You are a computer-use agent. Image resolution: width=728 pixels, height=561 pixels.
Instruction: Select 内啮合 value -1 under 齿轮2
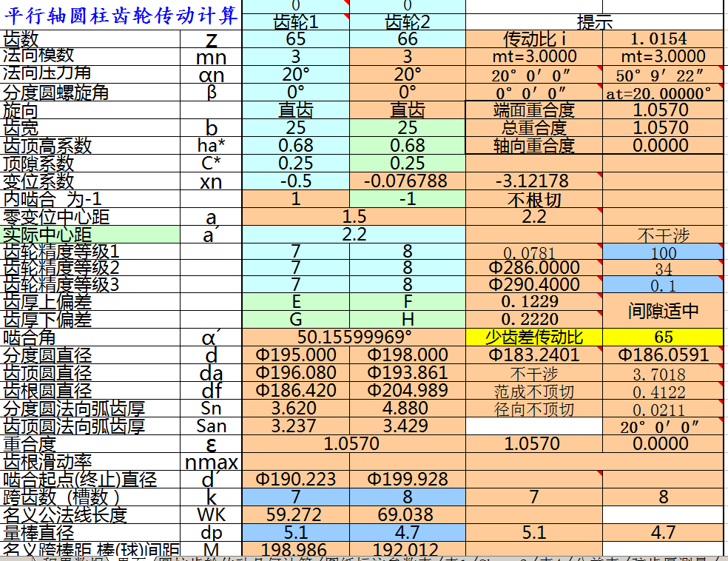point(407,199)
